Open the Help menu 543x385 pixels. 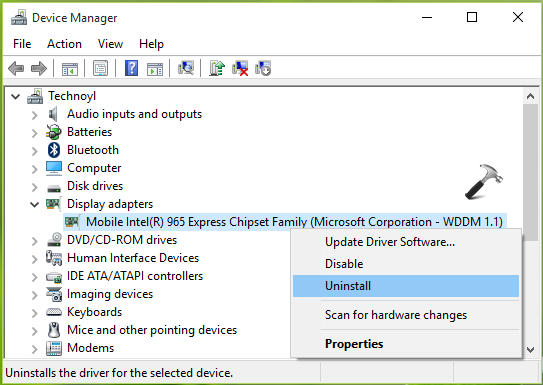coord(151,44)
